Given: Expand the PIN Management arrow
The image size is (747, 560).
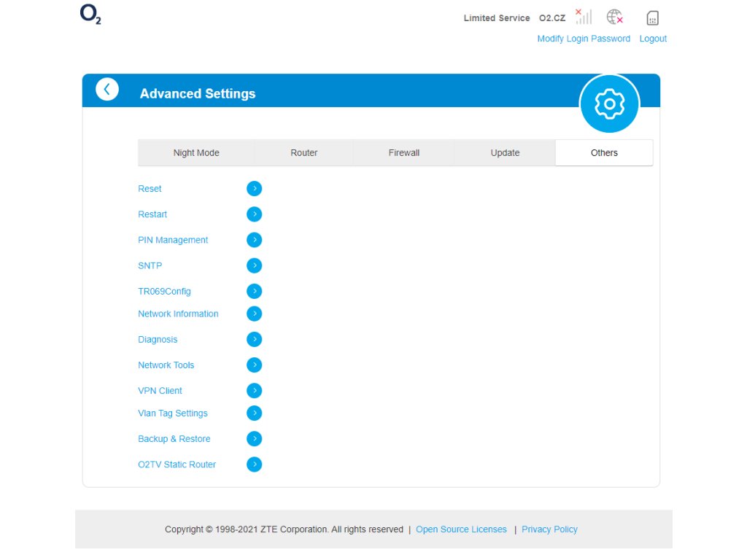Looking at the screenshot, I should (254, 240).
